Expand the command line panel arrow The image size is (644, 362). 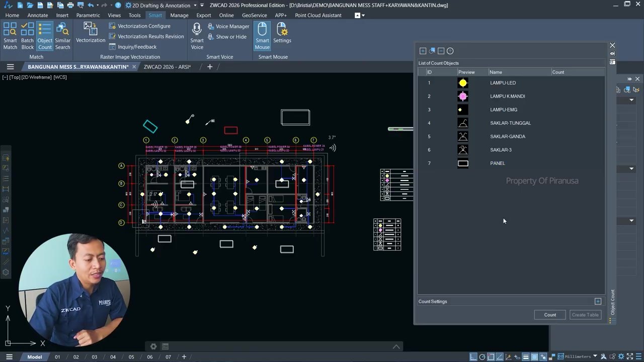[396, 346]
